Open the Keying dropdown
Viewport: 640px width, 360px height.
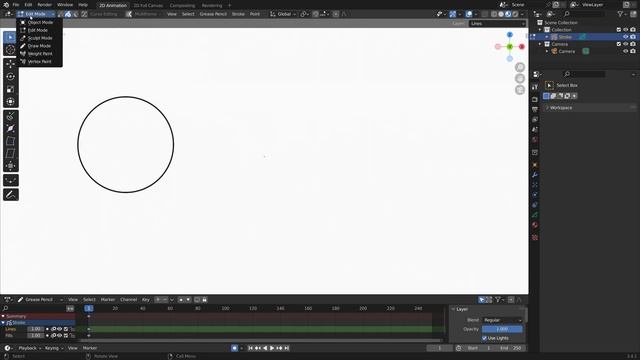tap(54, 348)
